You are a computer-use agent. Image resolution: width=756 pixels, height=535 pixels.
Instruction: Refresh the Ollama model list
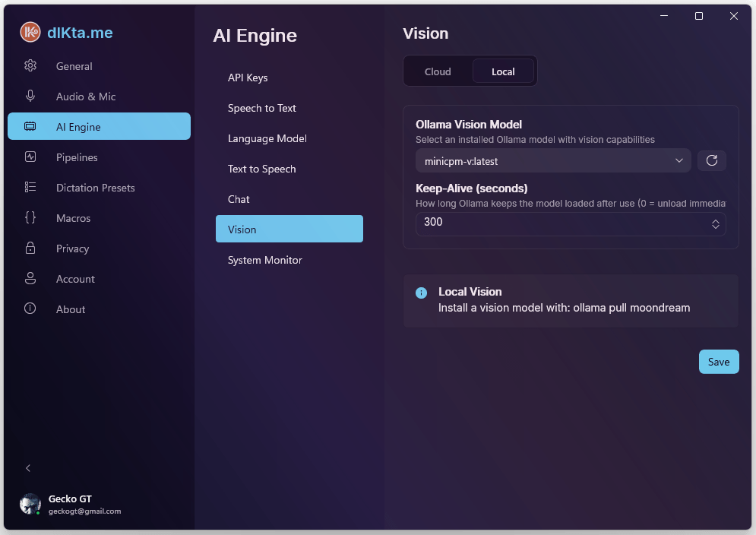click(x=712, y=160)
